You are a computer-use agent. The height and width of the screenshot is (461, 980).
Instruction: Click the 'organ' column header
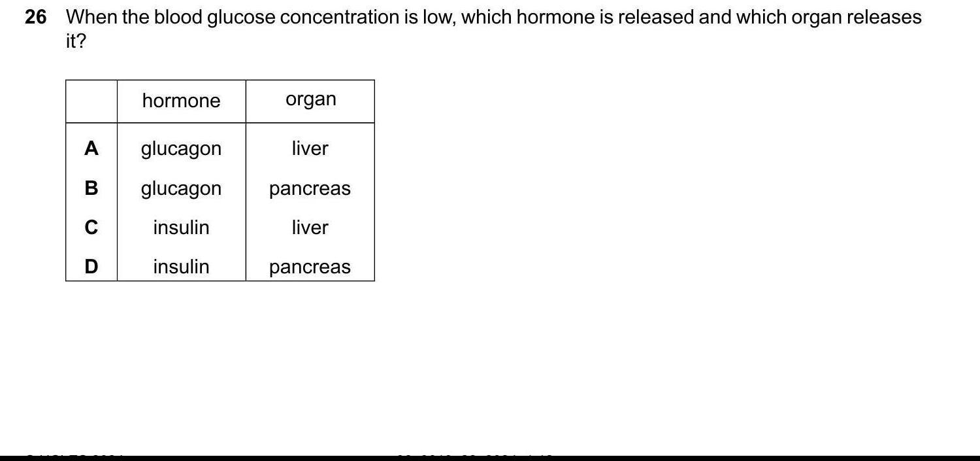[310, 99]
